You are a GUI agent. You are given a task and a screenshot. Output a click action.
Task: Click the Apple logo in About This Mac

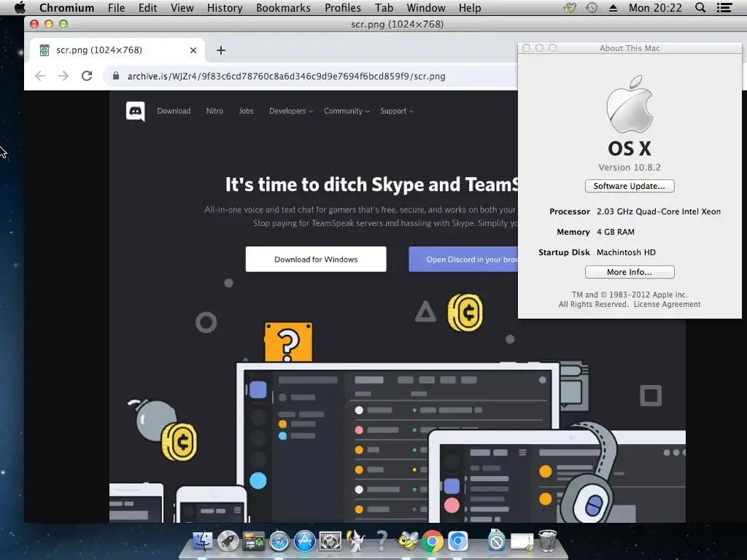tap(630, 104)
